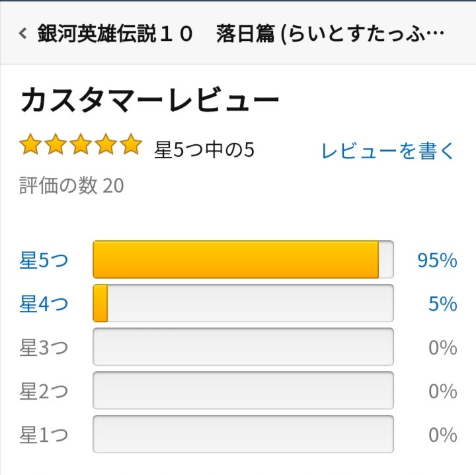Click the 評価の数 20 count text
The width and height of the screenshot is (476, 475).
click(71, 186)
